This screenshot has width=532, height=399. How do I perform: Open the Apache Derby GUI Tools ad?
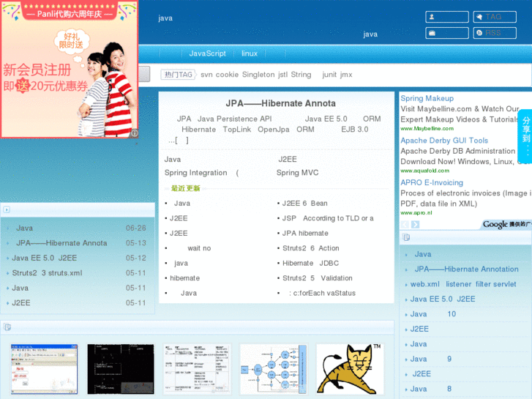point(444,141)
